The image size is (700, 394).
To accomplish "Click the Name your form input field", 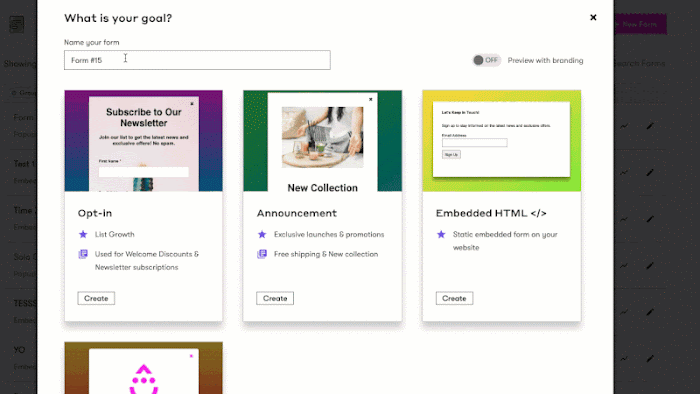I will click(197, 60).
